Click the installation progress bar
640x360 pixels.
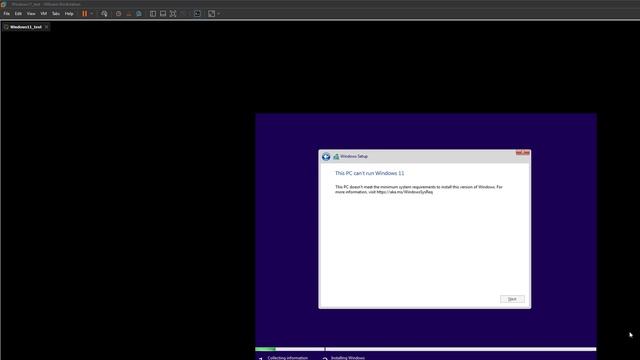[426, 349]
